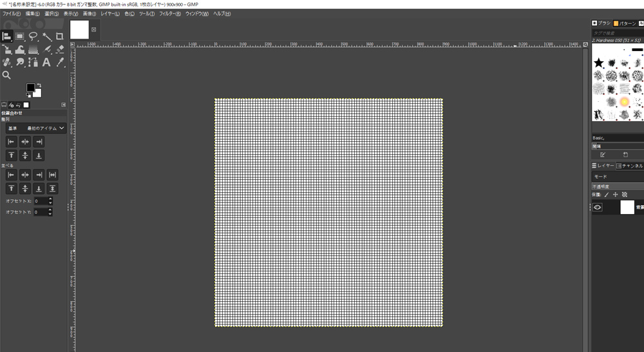
Task: Create a new brush icon
Action: pos(625,155)
